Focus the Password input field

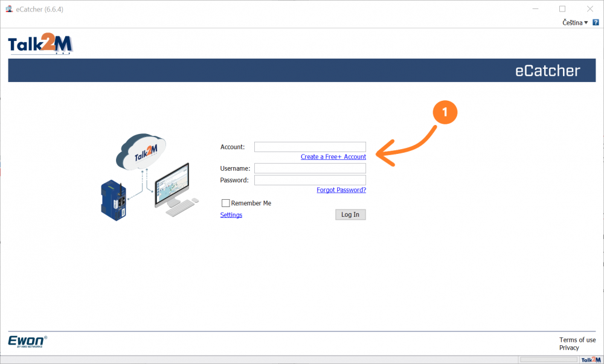310,180
